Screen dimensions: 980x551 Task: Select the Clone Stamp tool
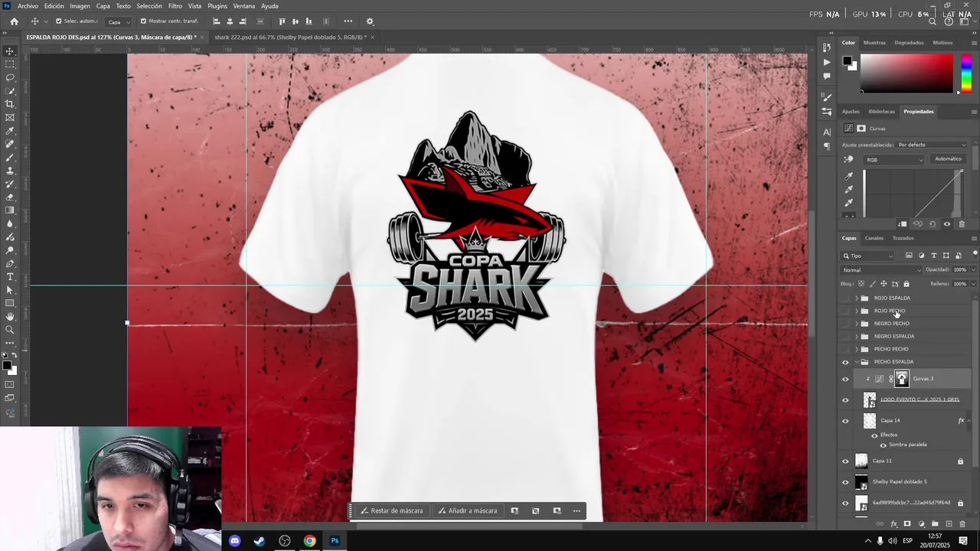click(x=10, y=171)
